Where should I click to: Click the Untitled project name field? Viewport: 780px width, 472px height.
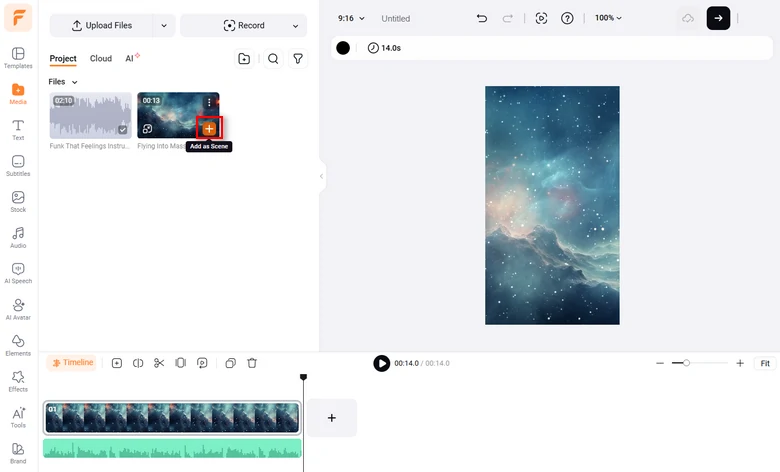pyautogui.click(x=396, y=18)
